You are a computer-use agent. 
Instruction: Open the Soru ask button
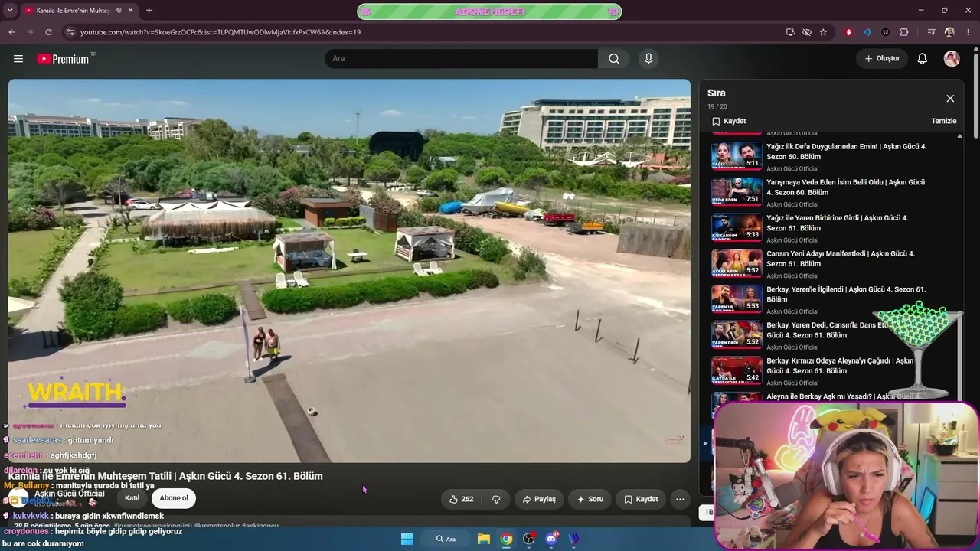point(590,499)
